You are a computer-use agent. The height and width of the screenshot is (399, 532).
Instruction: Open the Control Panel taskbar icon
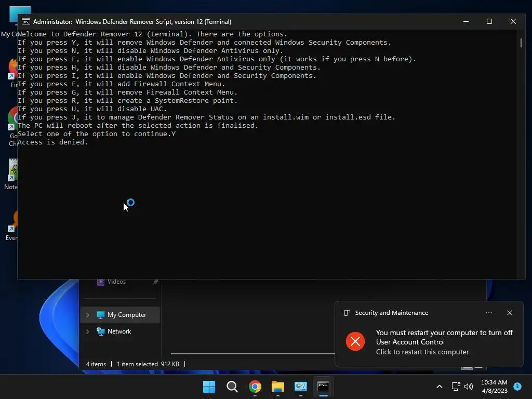tap(301, 387)
